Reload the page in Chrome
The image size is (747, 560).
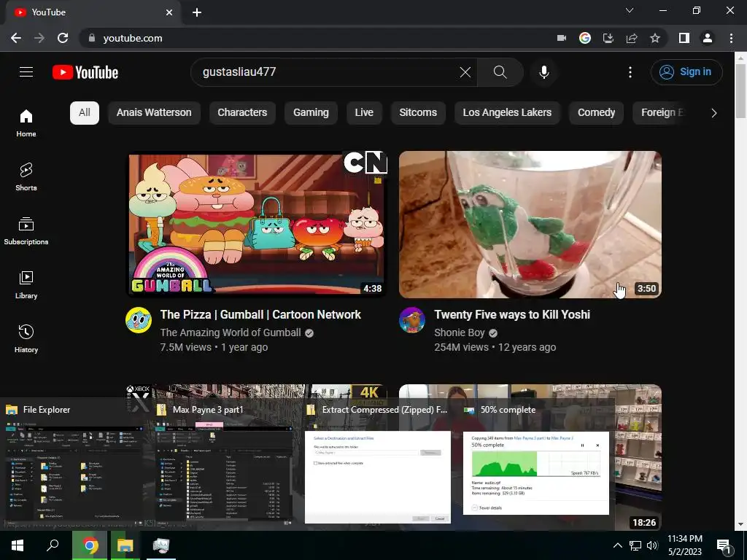pos(63,38)
